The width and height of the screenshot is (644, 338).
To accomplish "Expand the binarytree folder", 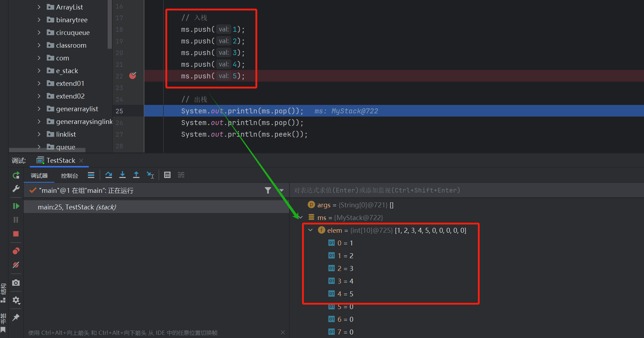I will pyautogui.click(x=39, y=20).
